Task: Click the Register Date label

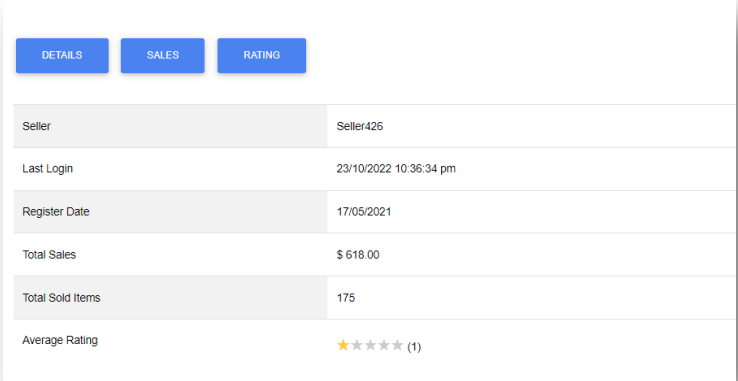Action: [x=56, y=212]
